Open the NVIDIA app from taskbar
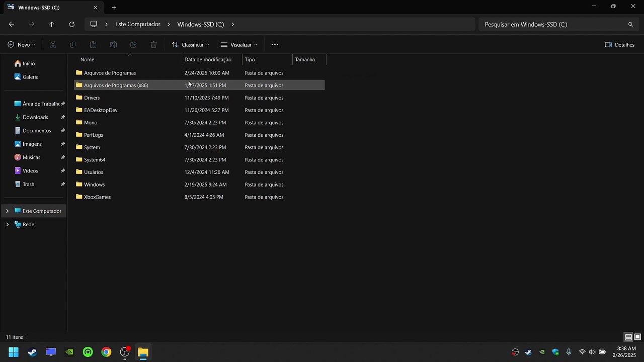The image size is (644, 362). [69, 352]
